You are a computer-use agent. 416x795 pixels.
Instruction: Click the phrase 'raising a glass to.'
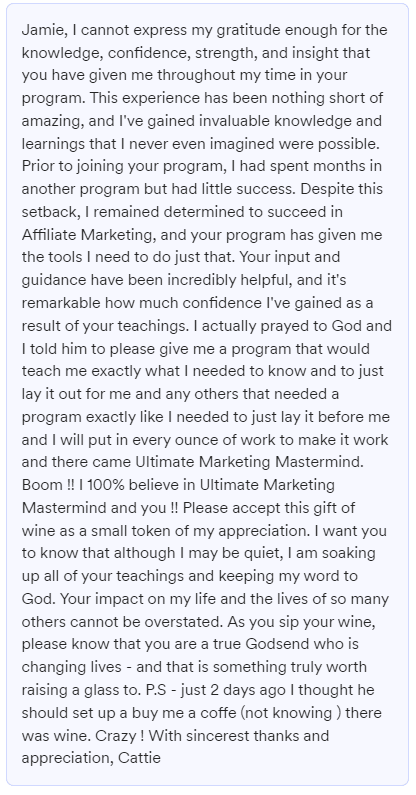click(82, 691)
